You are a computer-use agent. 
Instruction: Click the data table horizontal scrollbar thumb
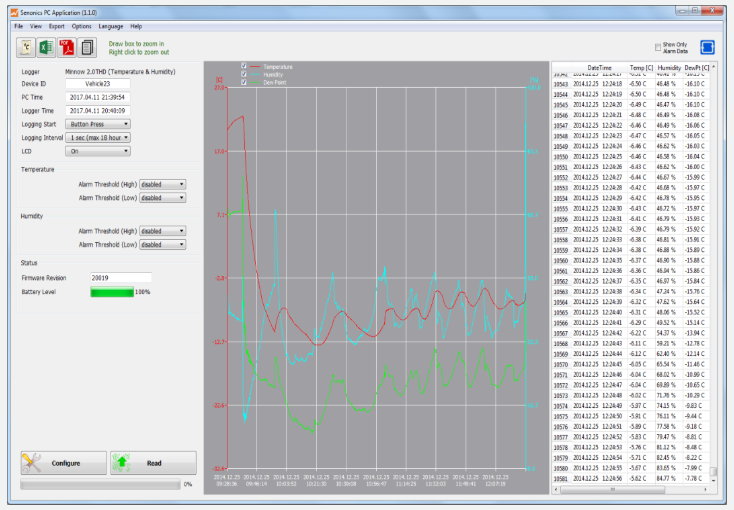click(x=612, y=489)
